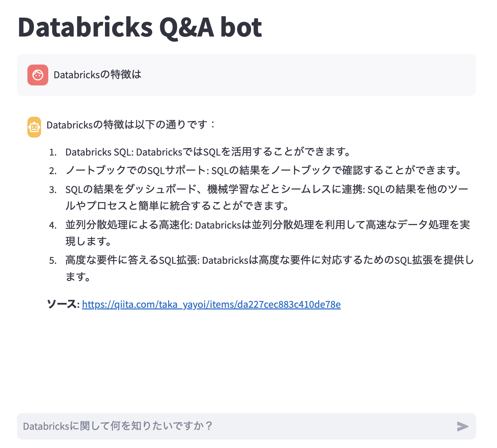Click the yellow robot bot avatar
Screen dimensions: 497x448
click(x=34, y=127)
